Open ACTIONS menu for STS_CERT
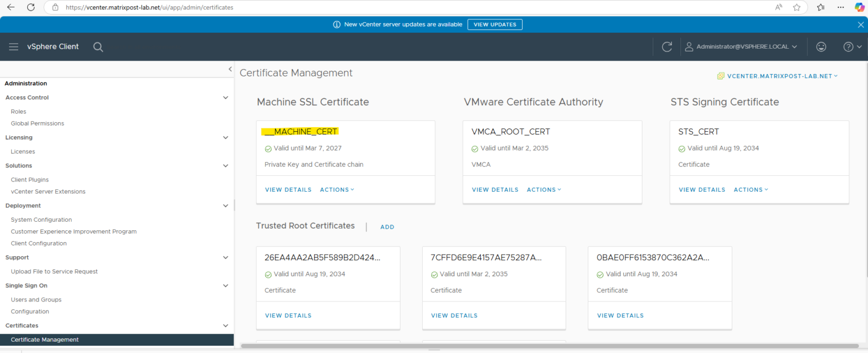This screenshot has width=868, height=353. 750,190
